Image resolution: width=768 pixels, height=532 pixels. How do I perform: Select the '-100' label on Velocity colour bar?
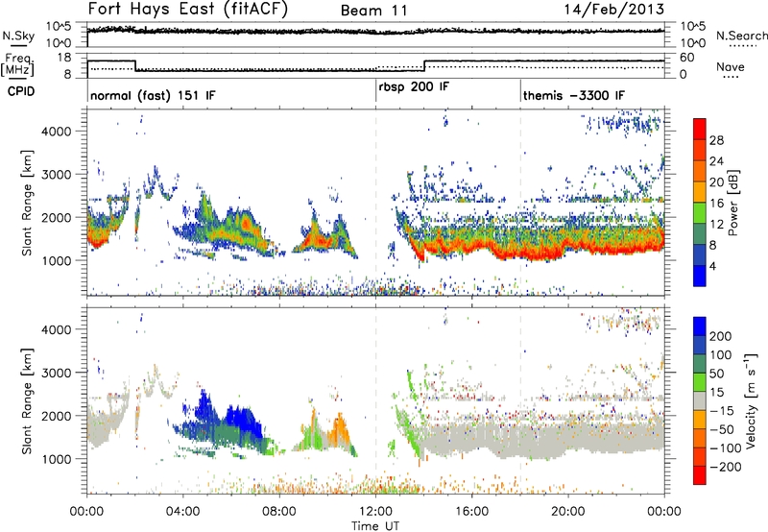(x=725, y=448)
